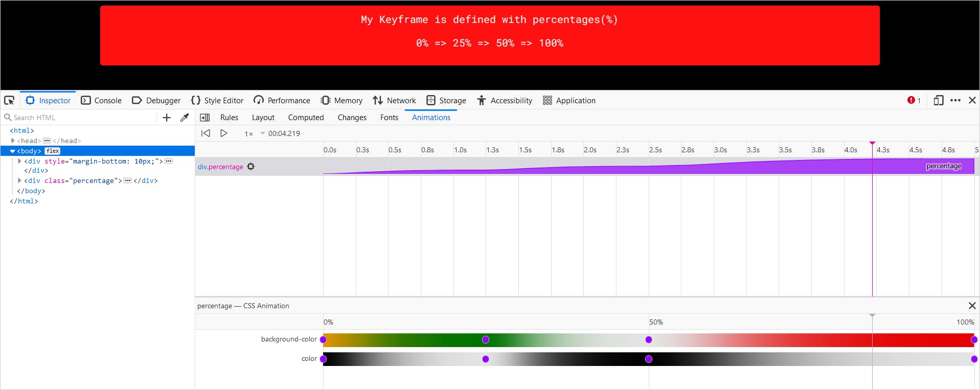The width and height of the screenshot is (980, 390).
Task: Switch to the Fonts tab
Action: pos(389,118)
